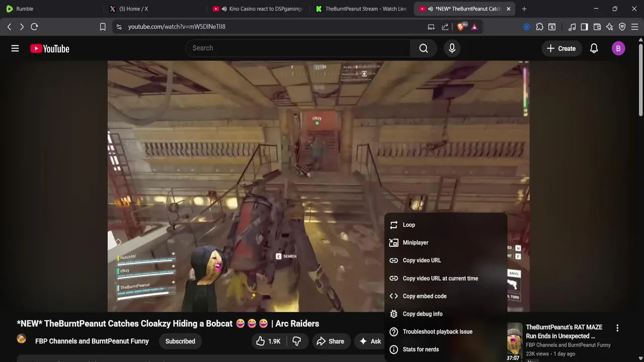Open a new browser tab
This screenshot has height=362, width=644.
[524, 9]
